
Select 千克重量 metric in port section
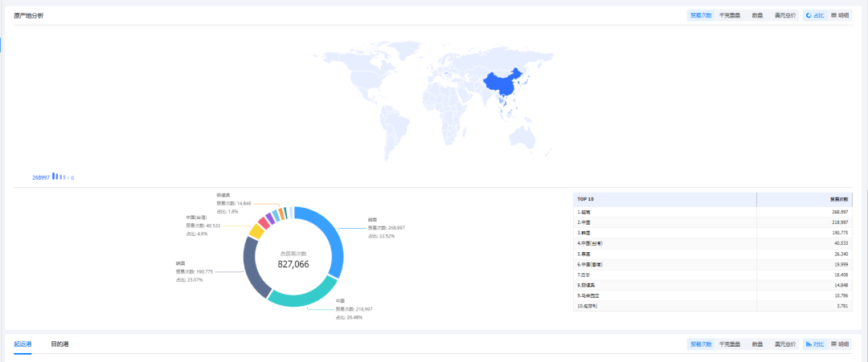pos(730,344)
